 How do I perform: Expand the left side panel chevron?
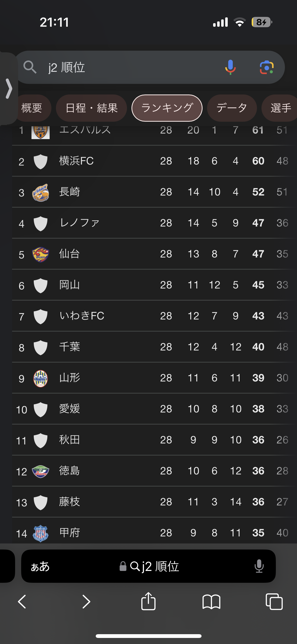coord(9,88)
